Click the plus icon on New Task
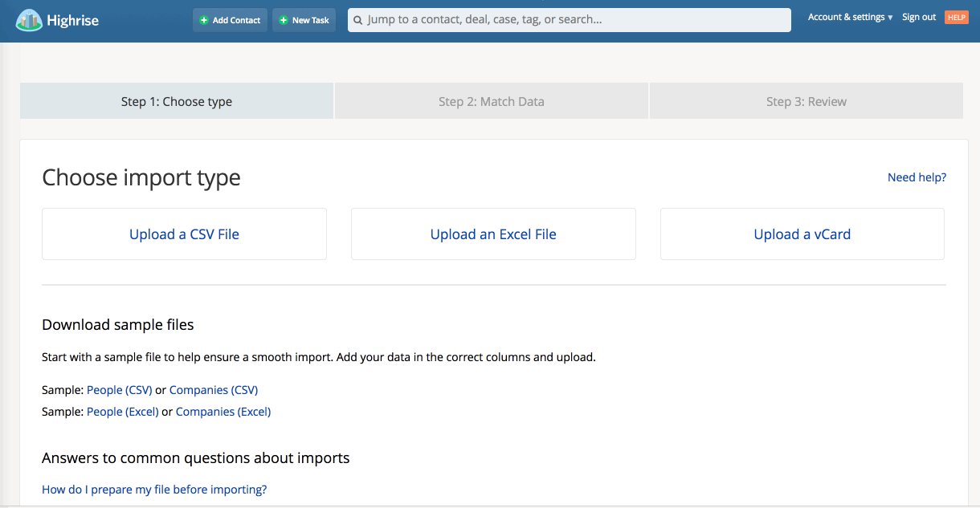 pos(282,20)
